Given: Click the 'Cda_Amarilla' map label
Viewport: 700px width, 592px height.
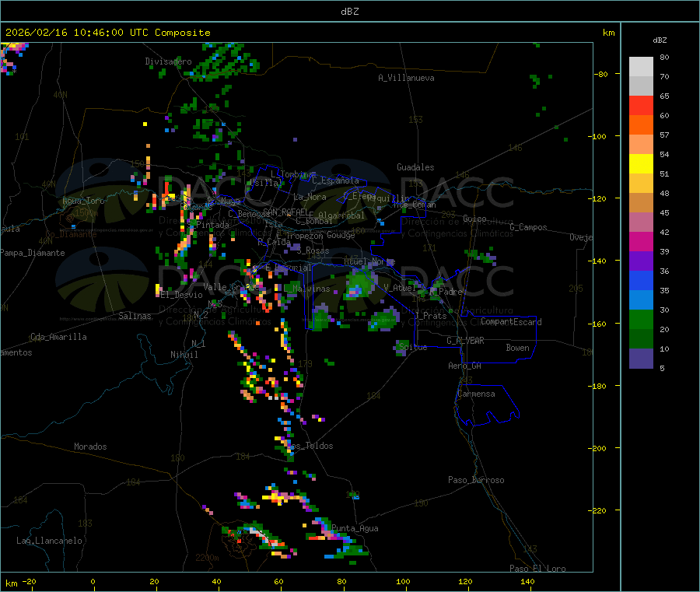Looking at the screenshot, I should click(58, 337).
